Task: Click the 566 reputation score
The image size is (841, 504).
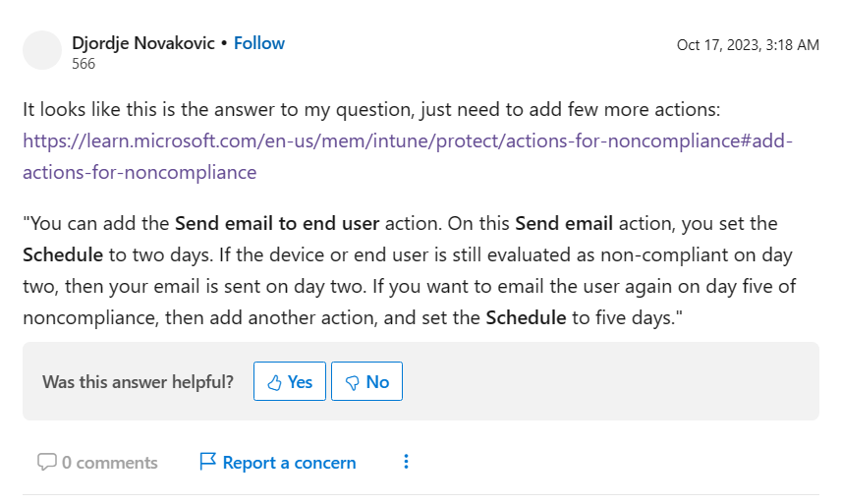Action: (84, 64)
